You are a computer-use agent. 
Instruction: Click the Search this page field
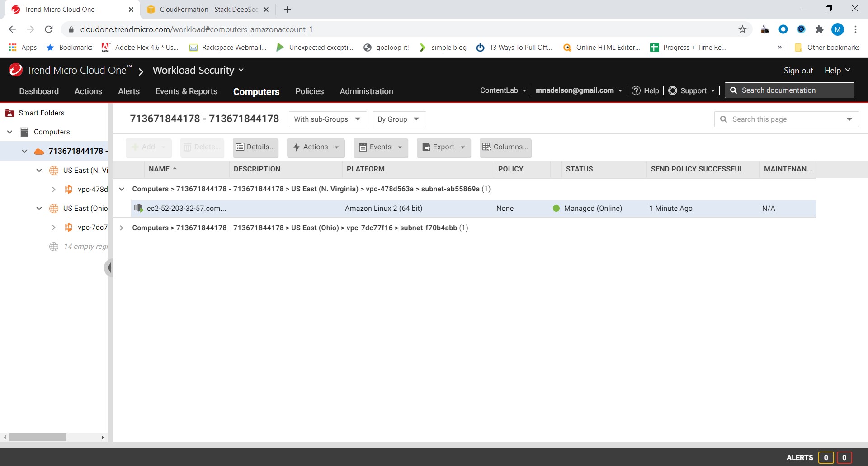click(x=787, y=119)
